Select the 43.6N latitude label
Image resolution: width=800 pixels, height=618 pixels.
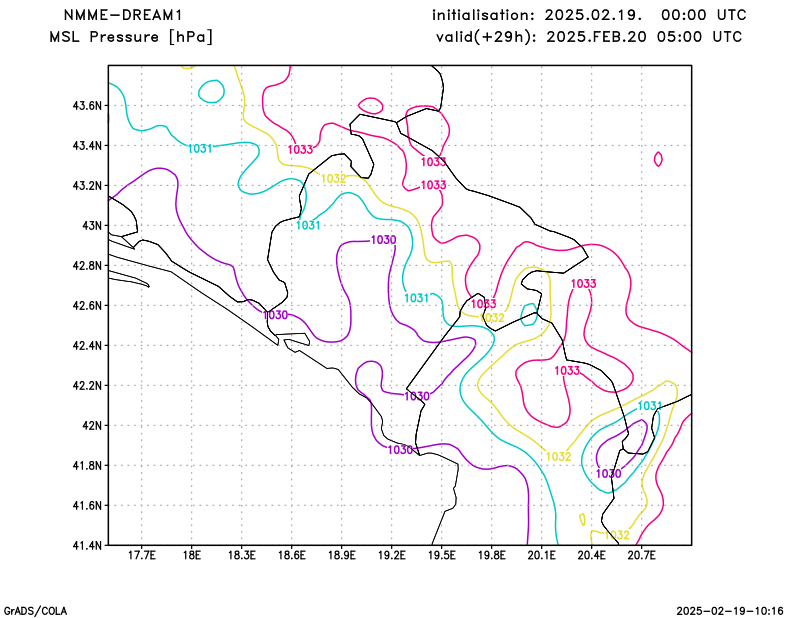tap(87, 106)
